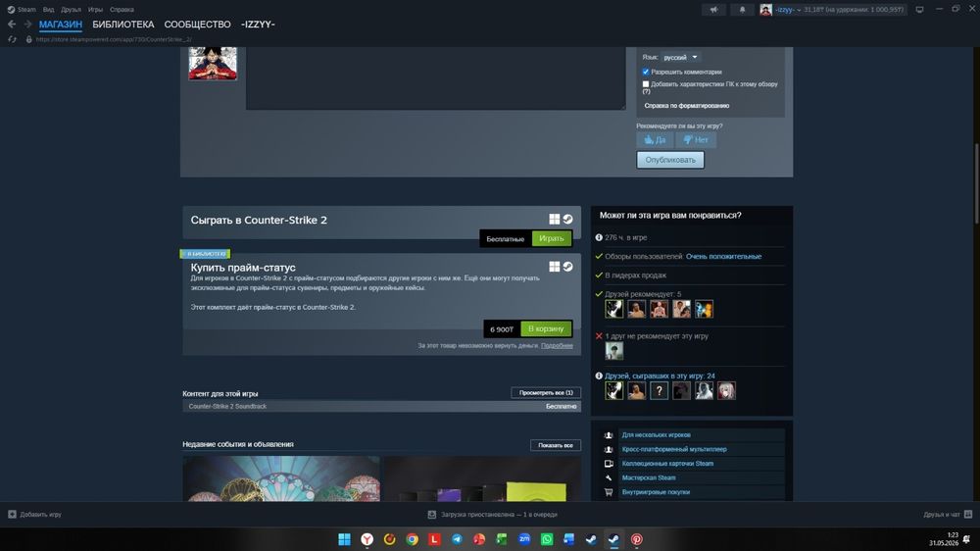Click the trading cards icon
This screenshot has height=551, width=980.
coord(609,464)
